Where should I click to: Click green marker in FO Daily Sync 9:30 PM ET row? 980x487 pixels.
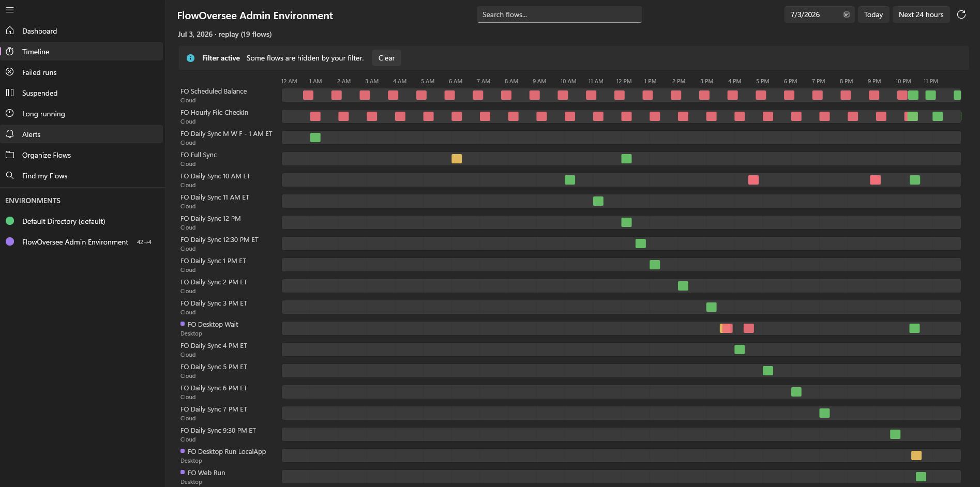[x=895, y=434]
